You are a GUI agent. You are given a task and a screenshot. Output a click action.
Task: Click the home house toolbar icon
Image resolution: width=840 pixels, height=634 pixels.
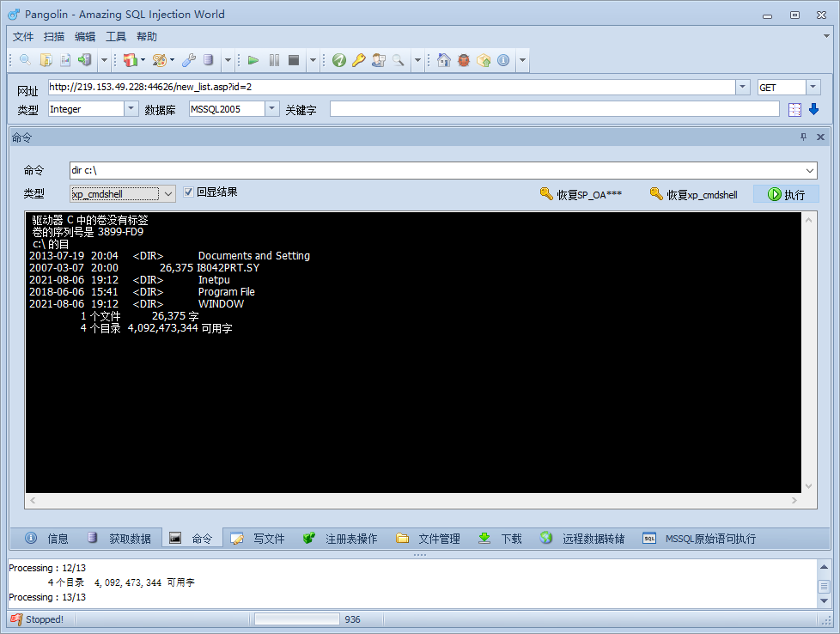[x=443, y=60]
